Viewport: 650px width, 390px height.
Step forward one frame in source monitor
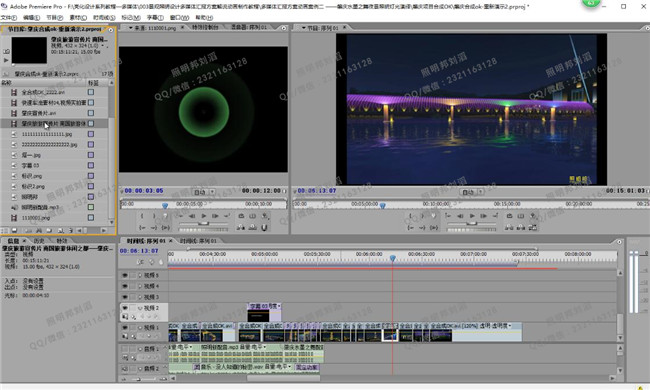coord(215,216)
